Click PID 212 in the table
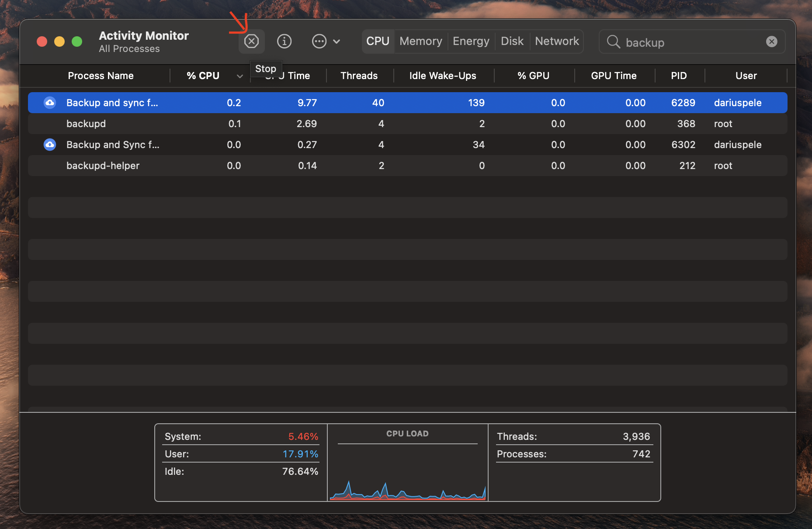 [x=687, y=166]
